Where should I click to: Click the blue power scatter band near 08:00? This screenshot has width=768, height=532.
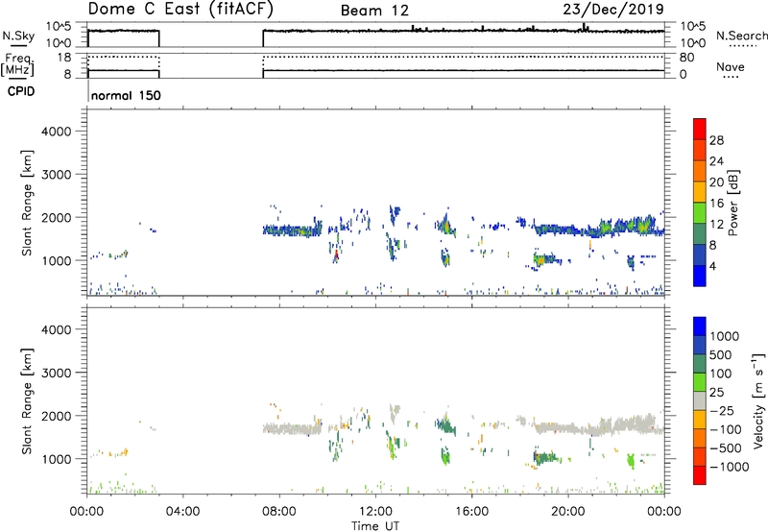292,230
